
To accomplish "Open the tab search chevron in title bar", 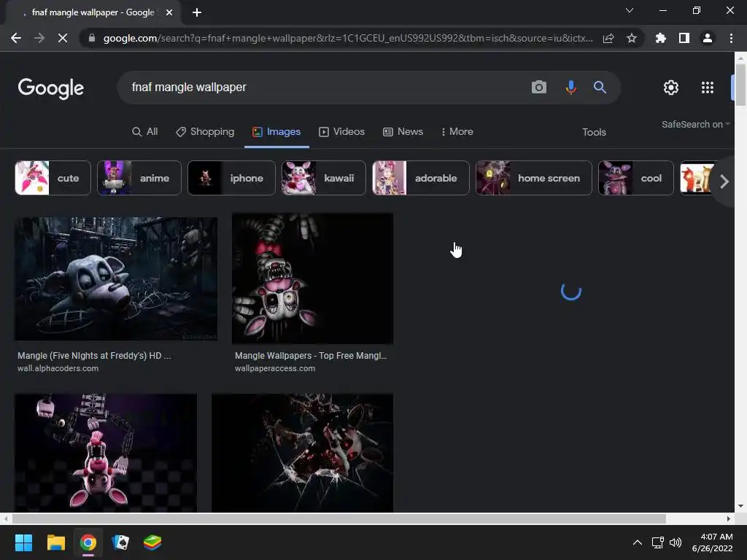I will (x=630, y=10).
